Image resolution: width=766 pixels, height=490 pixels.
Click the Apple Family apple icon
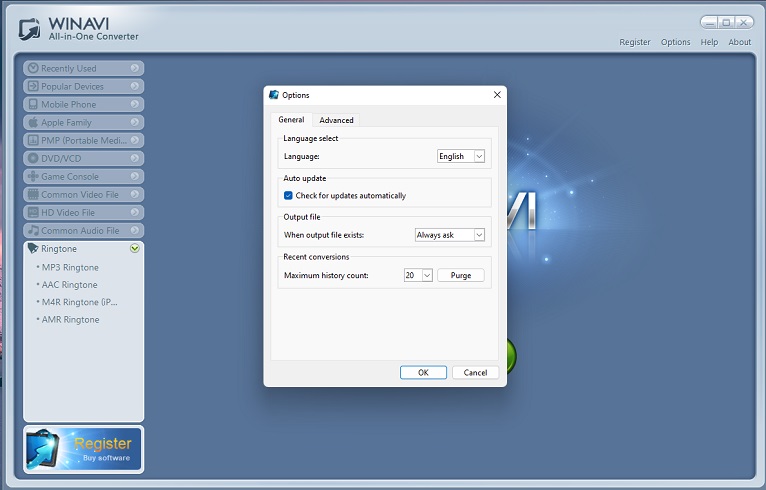tap(33, 123)
